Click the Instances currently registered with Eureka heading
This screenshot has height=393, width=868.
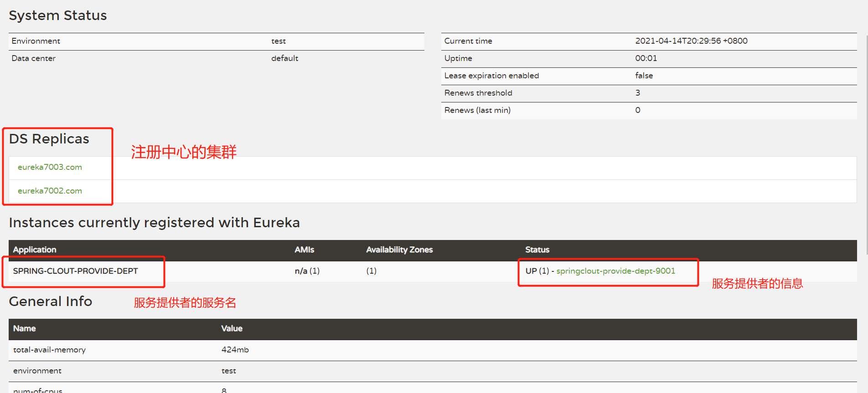(x=155, y=223)
